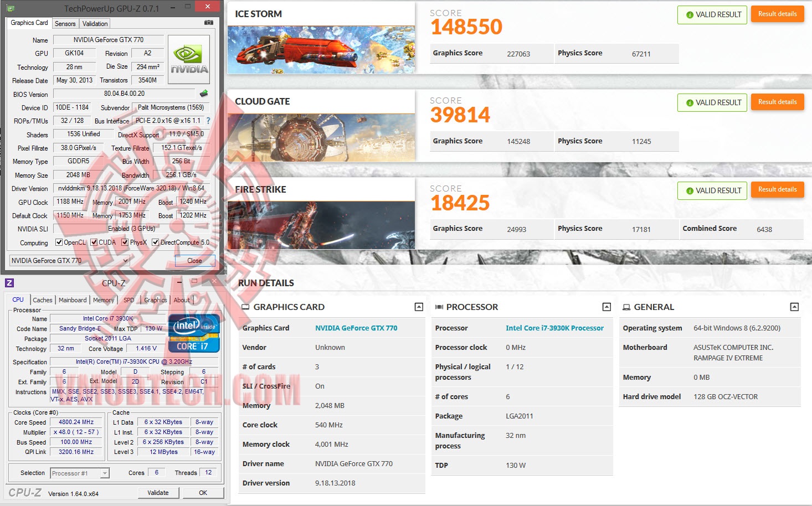Click the Validate button in CPU-Z
This screenshot has height=506, width=812.
point(158,493)
